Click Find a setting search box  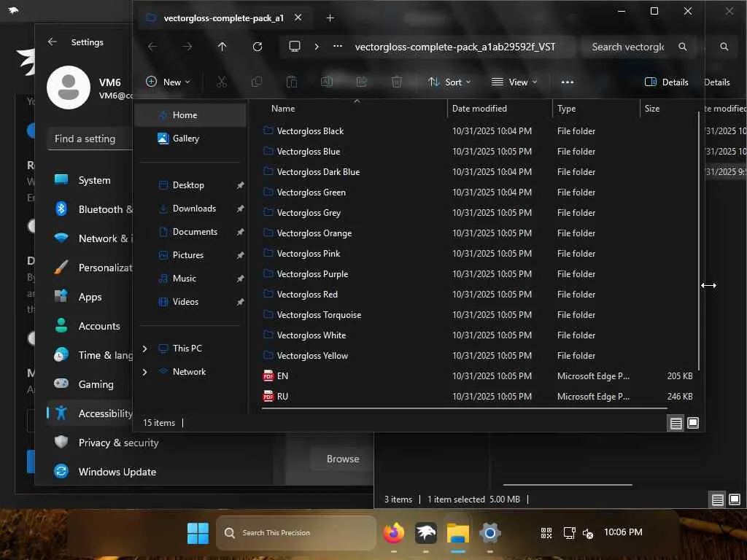pyautogui.click(x=90, y=139)
